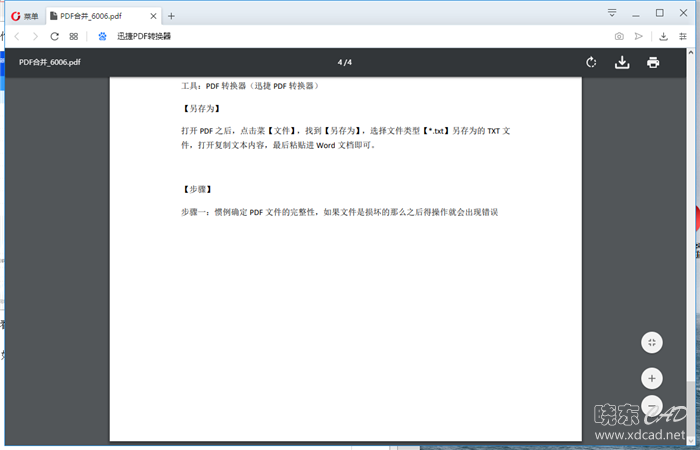Click the line starting with 工具：PDF 转换器
Image resolution: width=700 pixels, height=450 pixels.
coord(251,86)
